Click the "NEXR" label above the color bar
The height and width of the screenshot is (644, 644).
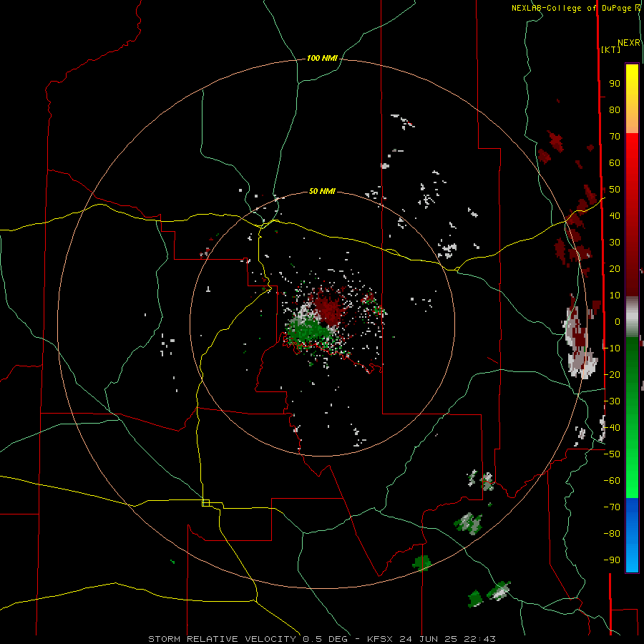click(x=629, y=43)
